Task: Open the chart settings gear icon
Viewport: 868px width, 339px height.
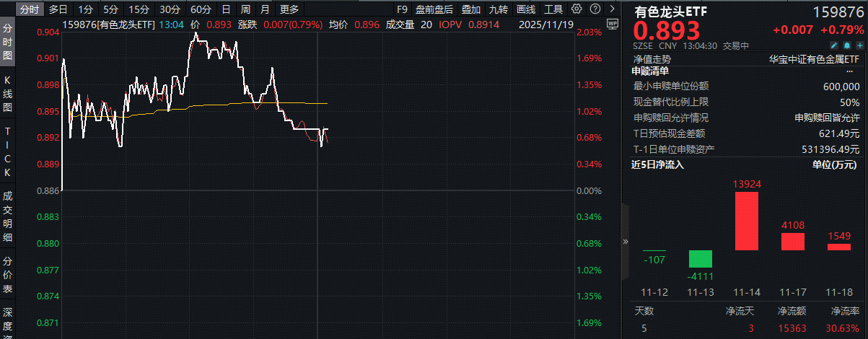Action: pyautogui.click(x=577, y=9)
